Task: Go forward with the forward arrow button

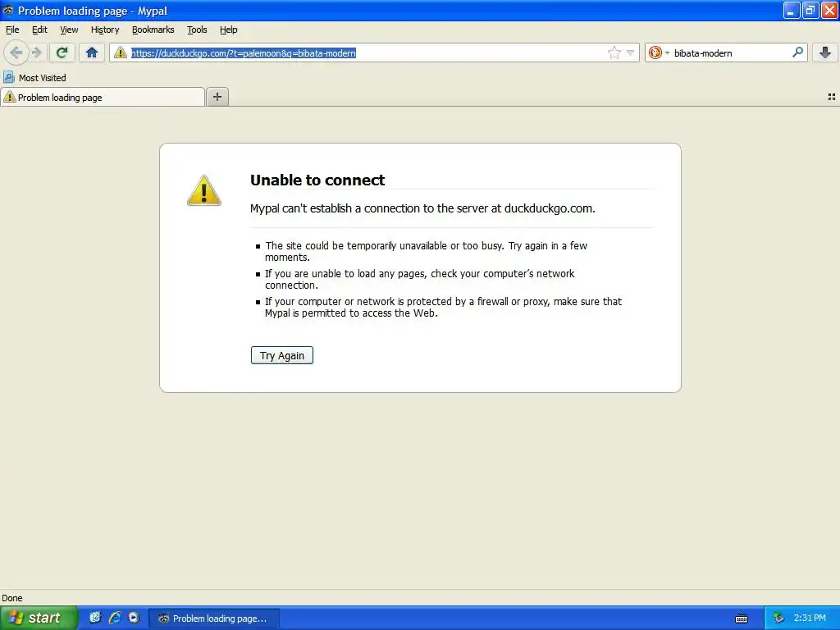Action: [x=36, y=52]
